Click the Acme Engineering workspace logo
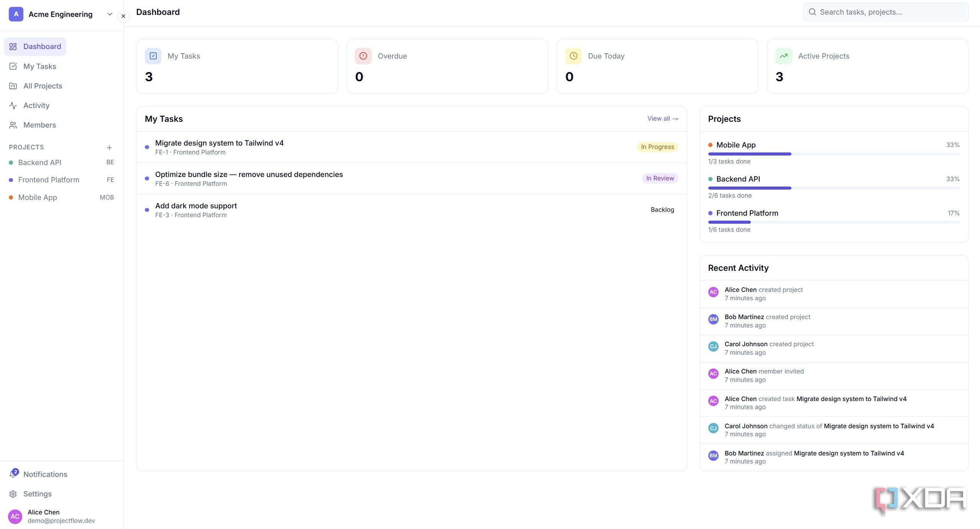Screen dimensions: 980x529 [x=16, y=14]
